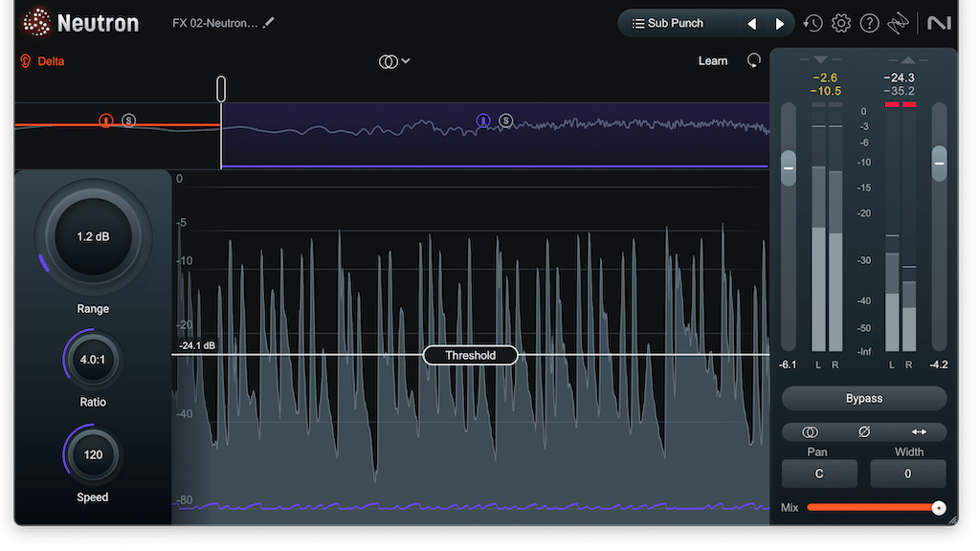Click the output peak readout -24.3
Viewport: 980px width, 551px height.
[899, 77]
